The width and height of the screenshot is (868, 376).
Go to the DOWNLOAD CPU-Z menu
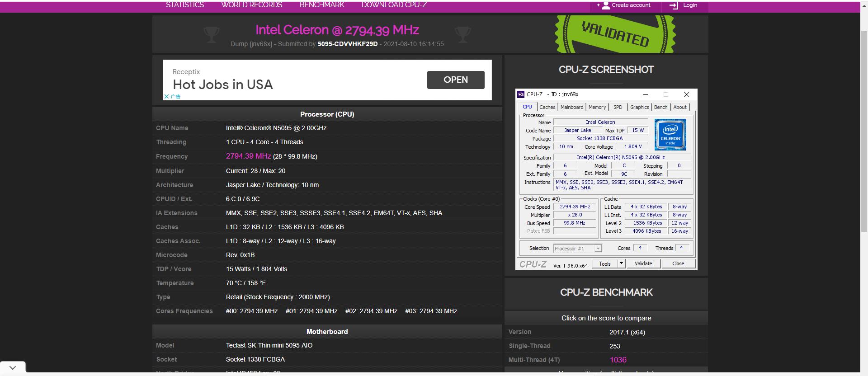[394, 5]
